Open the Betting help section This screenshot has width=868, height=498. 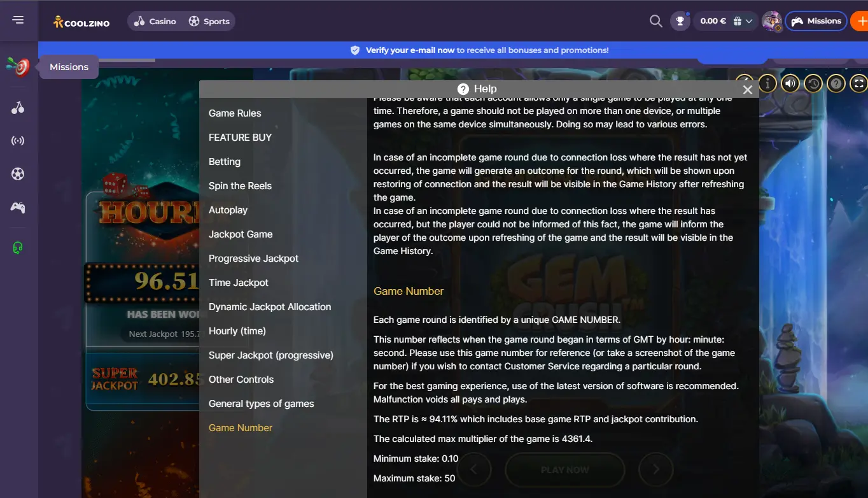[x=225, y=162]
